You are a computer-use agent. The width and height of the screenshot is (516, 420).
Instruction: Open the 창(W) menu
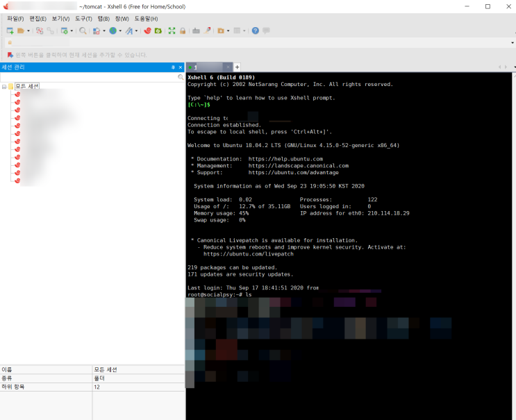(x=122, y=19)
